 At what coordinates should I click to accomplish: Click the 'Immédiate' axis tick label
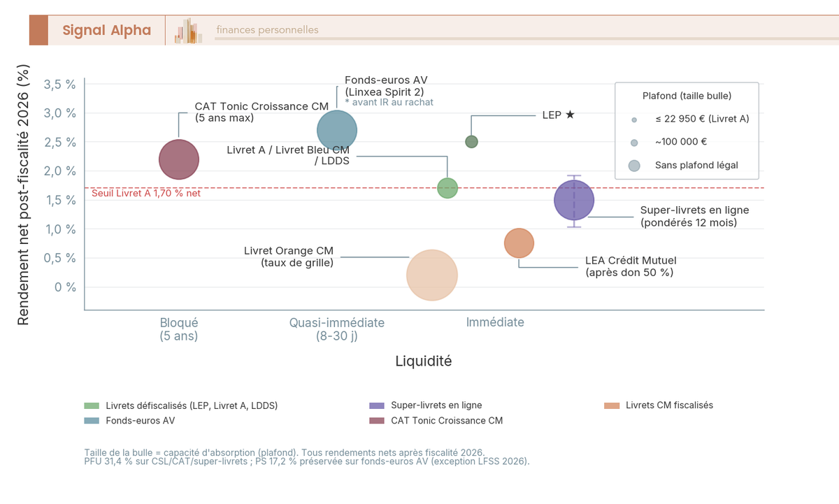[495, 322]
